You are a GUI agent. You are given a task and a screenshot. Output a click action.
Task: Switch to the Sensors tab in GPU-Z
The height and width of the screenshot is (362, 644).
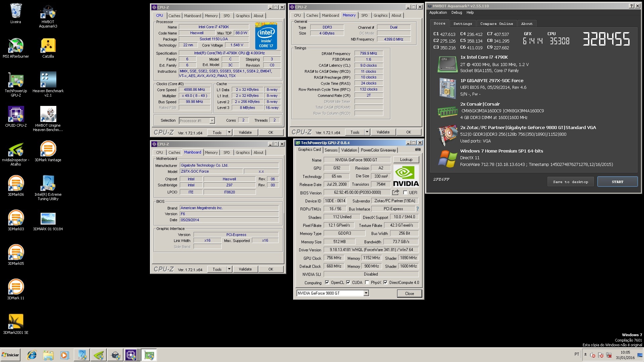point(331,150)
